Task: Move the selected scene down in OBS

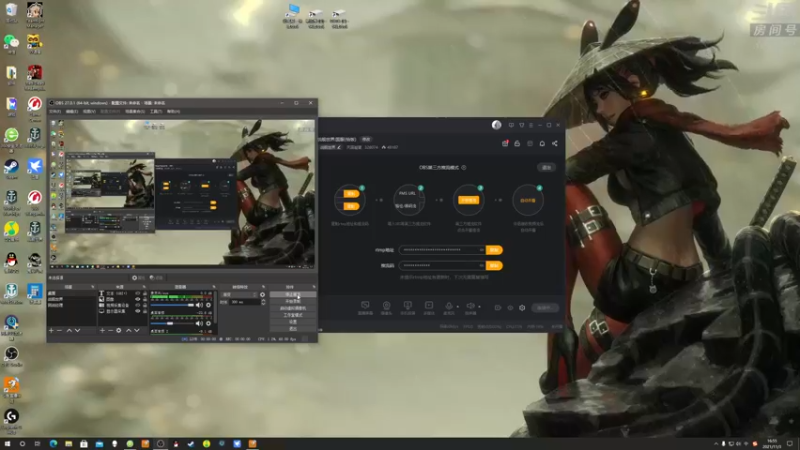Action: tap(78, 331)
